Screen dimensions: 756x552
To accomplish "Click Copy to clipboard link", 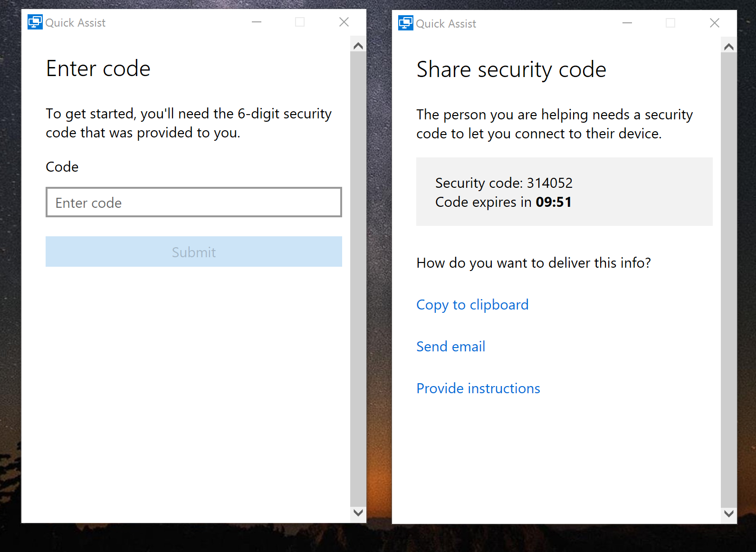I will (472, 305).
